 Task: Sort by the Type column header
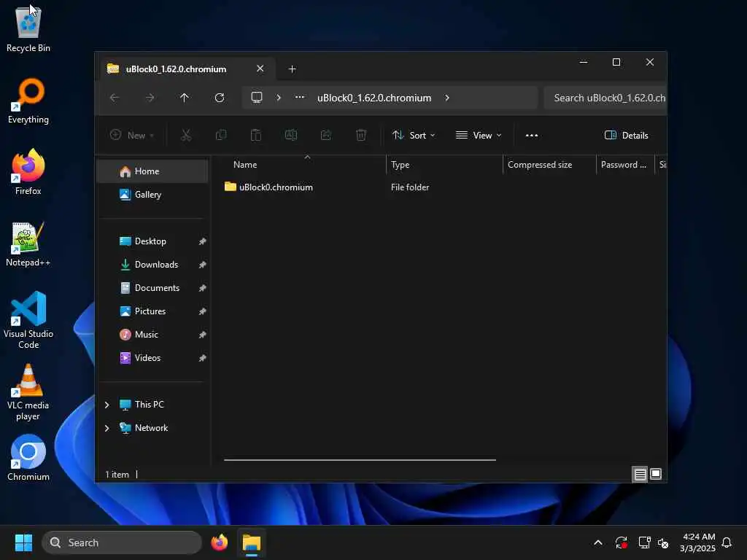point(444,165)
